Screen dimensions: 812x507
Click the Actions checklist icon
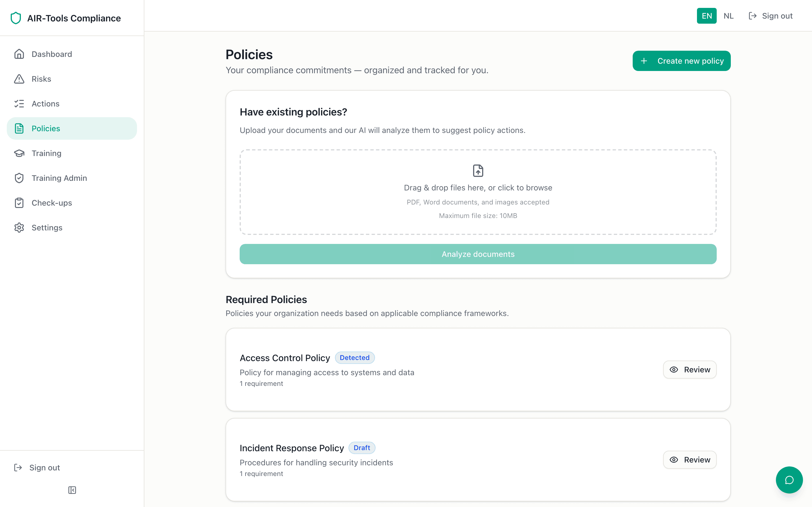point(19,104)
